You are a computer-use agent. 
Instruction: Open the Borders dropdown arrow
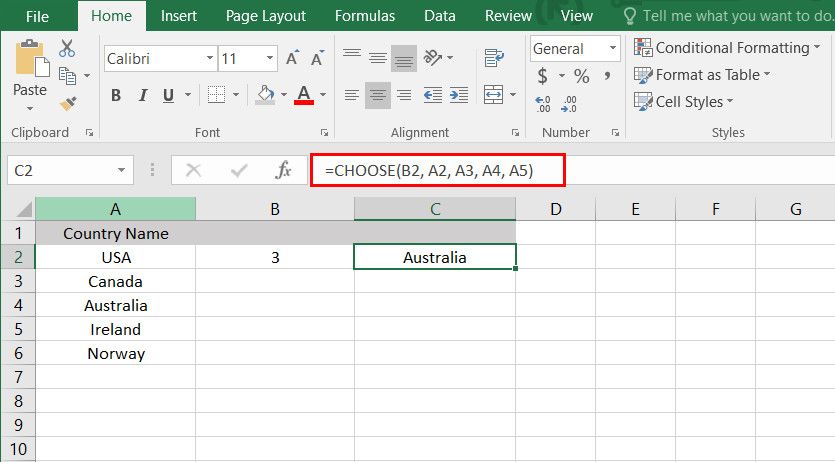pos(235,95)
